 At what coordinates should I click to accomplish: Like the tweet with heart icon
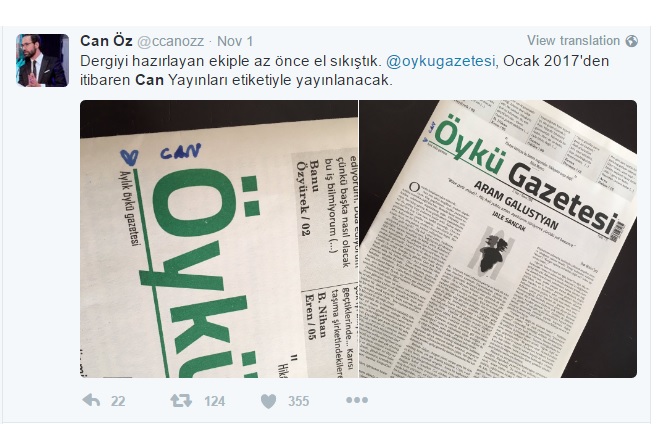pyautogui.click(x=268, y=401)
